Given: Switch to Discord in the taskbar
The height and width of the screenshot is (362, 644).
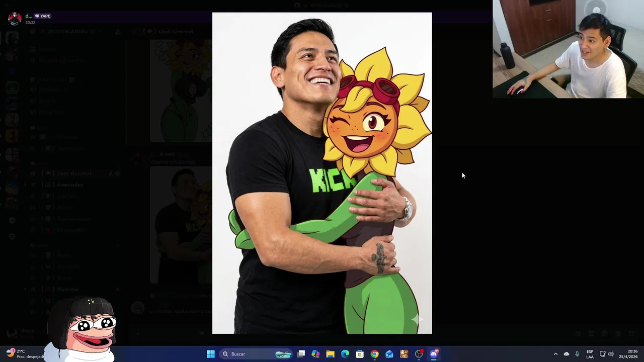Looking at the screenshot, I should tap(434, 354).
